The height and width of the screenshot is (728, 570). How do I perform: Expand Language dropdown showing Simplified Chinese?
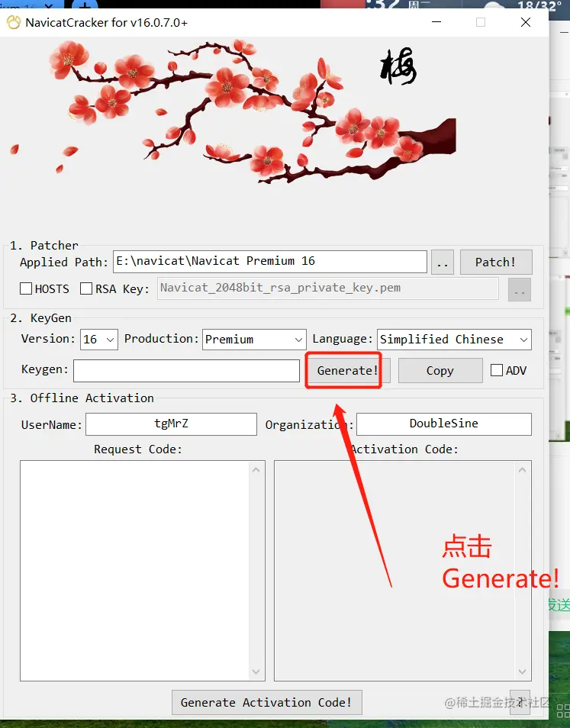tap(454, 340)
